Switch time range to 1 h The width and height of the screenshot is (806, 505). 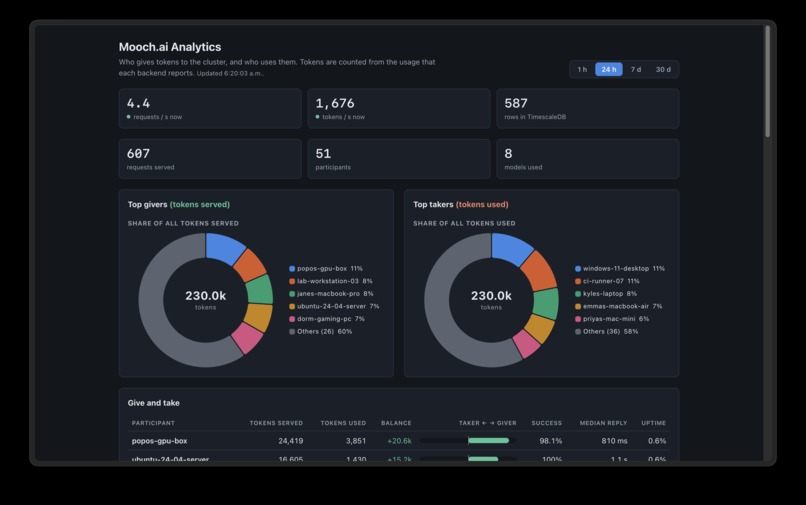(x=582, y=69)
